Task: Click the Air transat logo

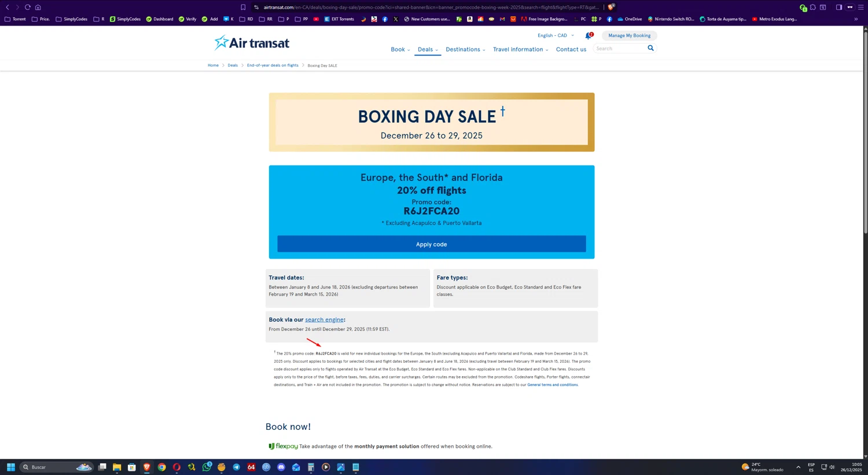Action: 252,43
